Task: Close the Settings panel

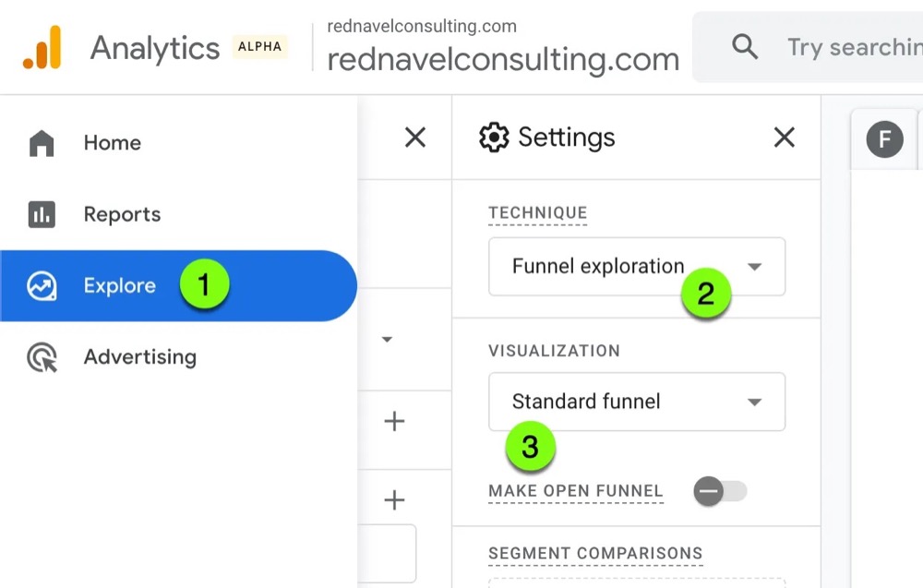Action: (784, 138)
